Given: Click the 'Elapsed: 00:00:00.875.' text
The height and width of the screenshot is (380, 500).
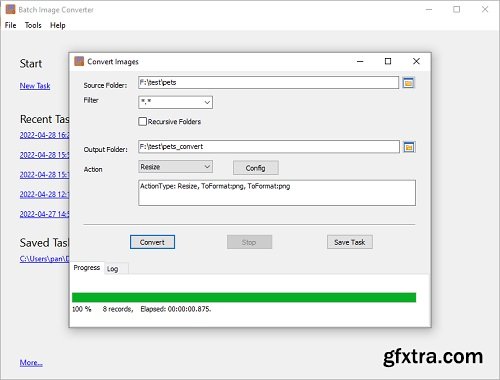Looking at the screenshot, I should [176, 309].
